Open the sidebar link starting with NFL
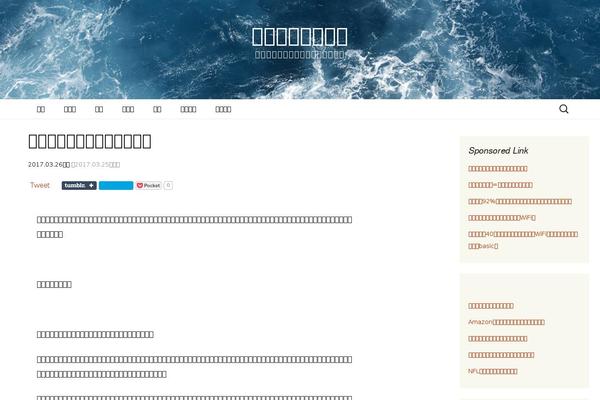 pos(492,371)
